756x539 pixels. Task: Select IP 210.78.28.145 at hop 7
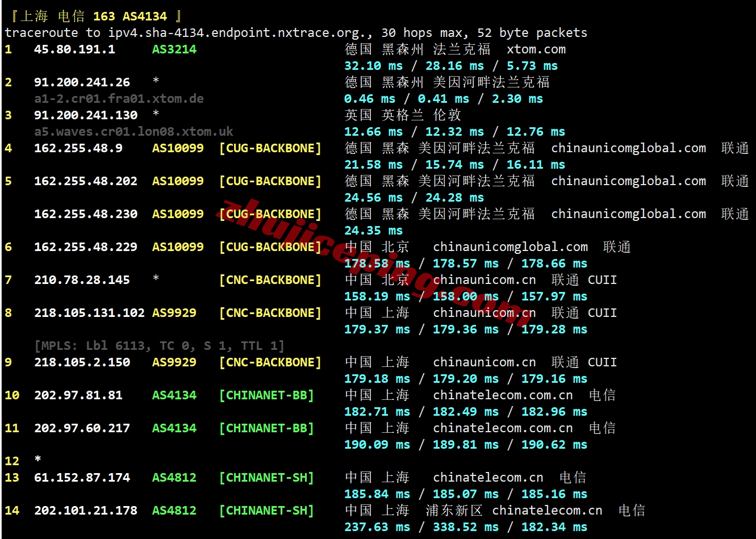pos(82,280)
